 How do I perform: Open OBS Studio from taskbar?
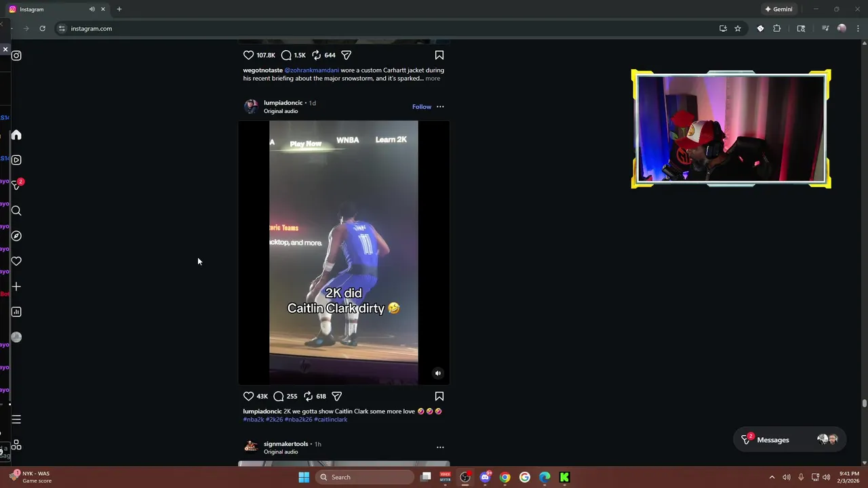tap(465, 477)
